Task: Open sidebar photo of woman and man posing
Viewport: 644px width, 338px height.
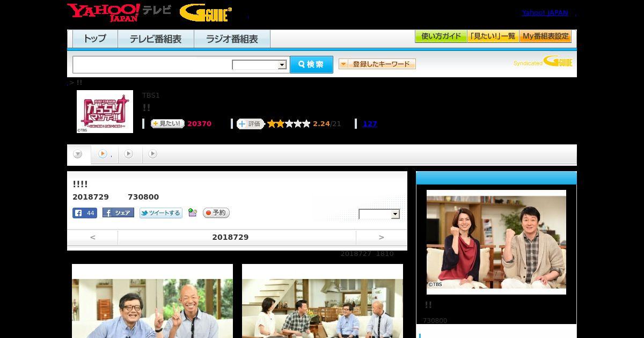Action: pyautogui.click(x=496, y=242)
